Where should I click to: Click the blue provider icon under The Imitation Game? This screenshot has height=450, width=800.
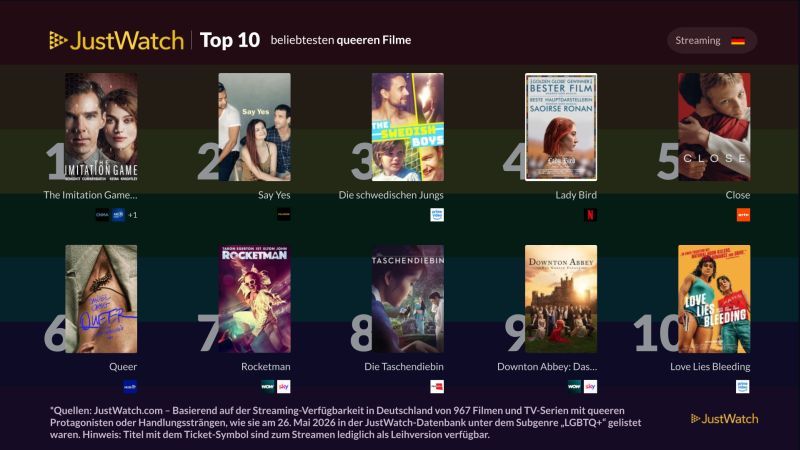point(118,215)
